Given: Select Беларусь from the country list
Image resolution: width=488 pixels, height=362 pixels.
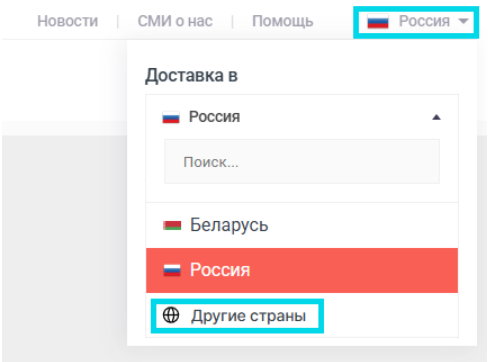Looking at the screenshot, I should (x=302, y=225).
